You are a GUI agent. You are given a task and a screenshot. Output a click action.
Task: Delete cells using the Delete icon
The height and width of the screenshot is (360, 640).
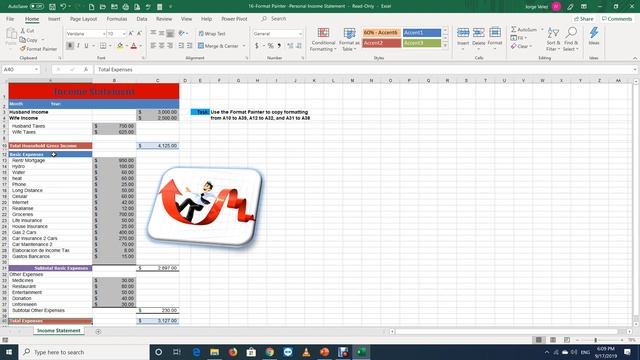(x=479, y=33)
